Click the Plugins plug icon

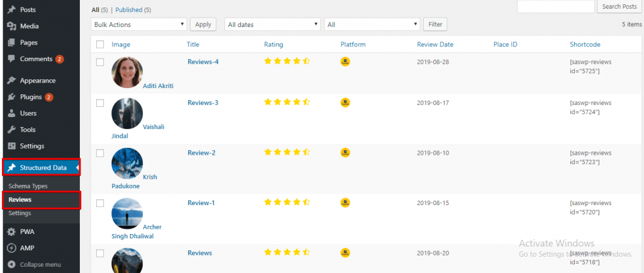11,97
